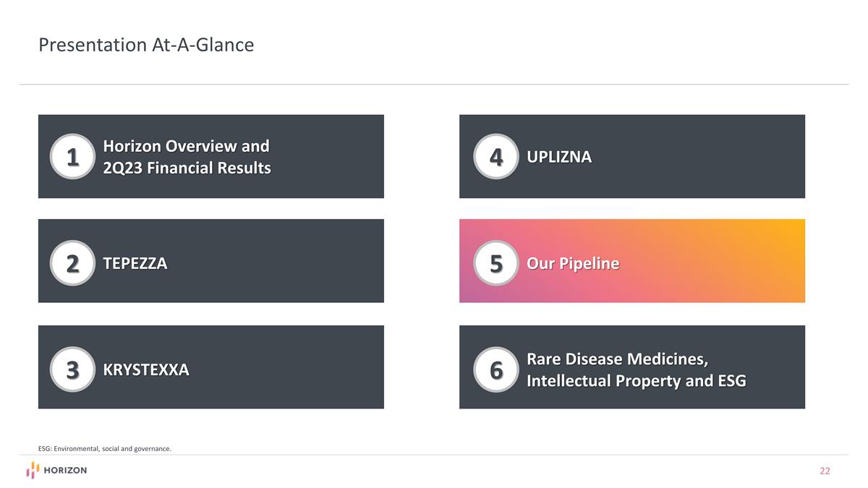Select the Our Pipeline label
Image resolution: width=868 pixels, height=488 pixels.
[x=573, y=264]
